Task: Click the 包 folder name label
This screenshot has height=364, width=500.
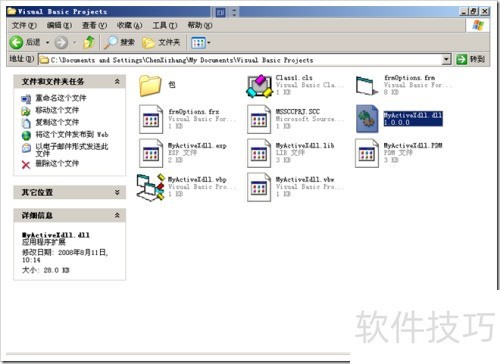Action: coord(172,85)
